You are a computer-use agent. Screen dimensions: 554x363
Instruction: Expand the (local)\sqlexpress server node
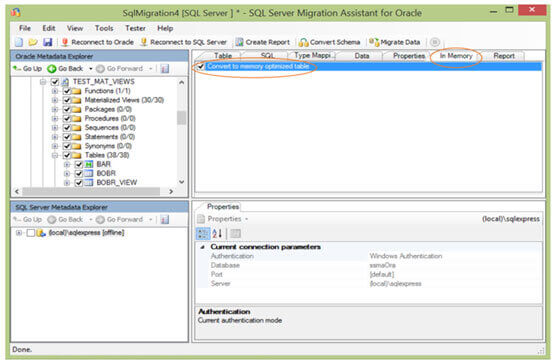[x=19, y=233]
